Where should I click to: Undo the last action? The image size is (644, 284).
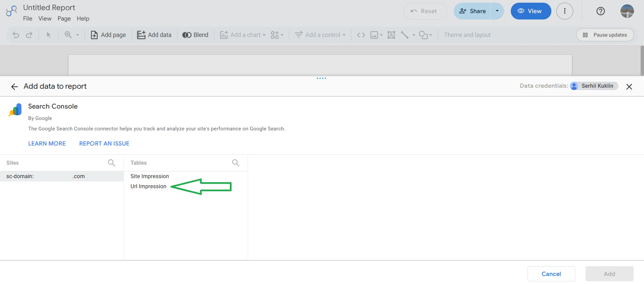tap(16, 35)
